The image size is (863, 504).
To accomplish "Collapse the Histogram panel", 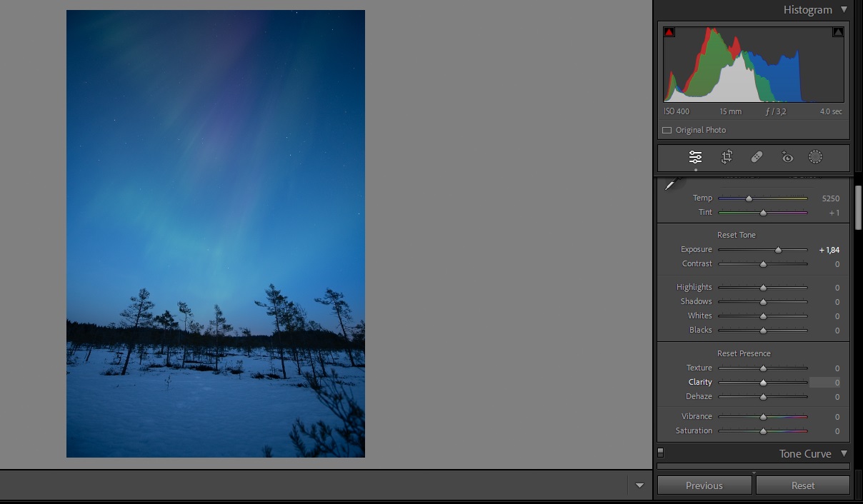I will tap(844, 10).
